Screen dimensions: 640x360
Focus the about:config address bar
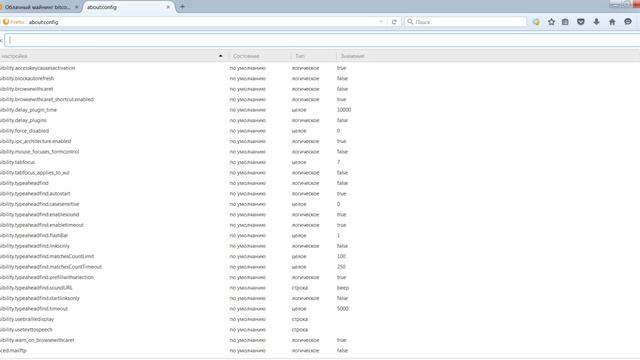coord(202,22)
